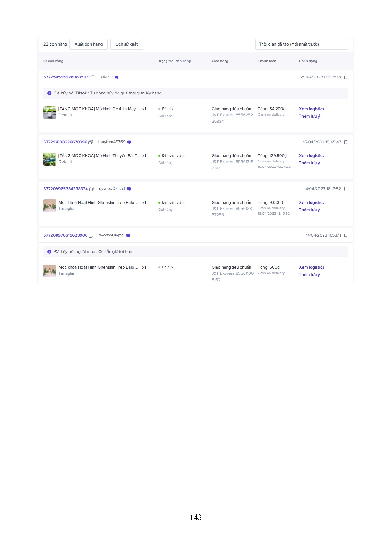
Task: Click the Cỏ 4 Lá product thumbnail
Action: [x=50, y=113]
